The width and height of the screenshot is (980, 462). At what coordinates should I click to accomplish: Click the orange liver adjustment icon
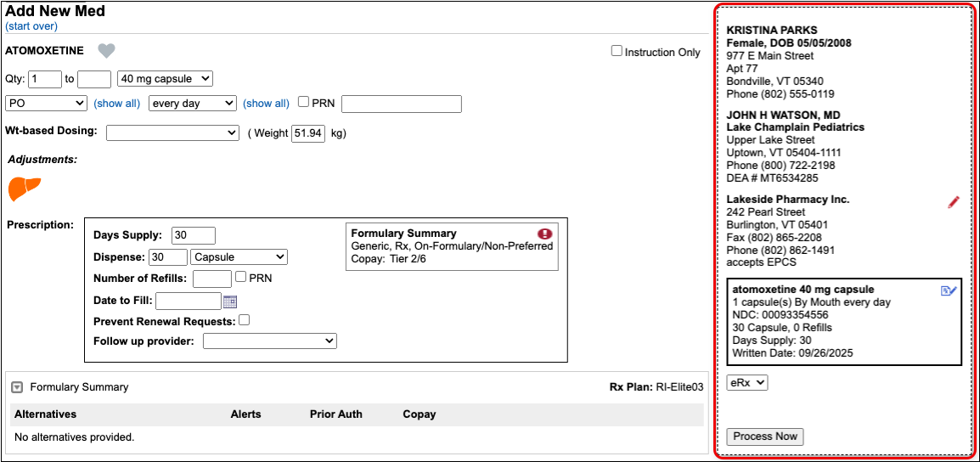pyautogui.click(x=25, y=189)
